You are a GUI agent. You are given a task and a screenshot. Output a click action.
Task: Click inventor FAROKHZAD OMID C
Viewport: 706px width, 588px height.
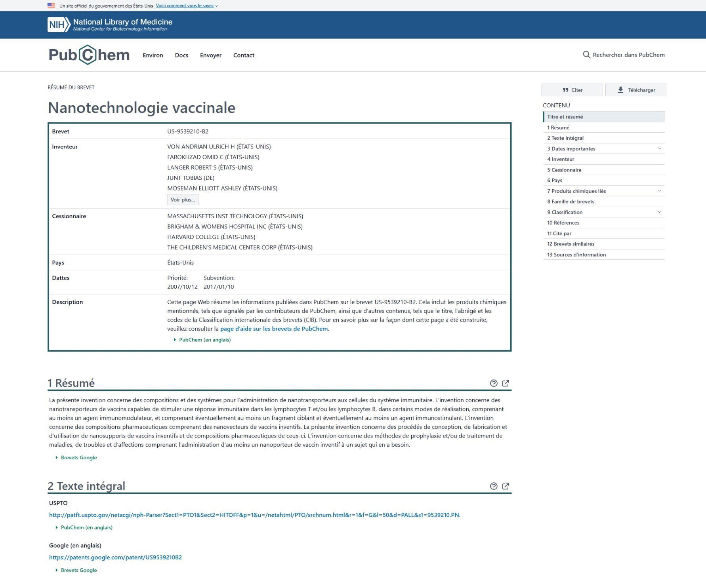point(213,157)
